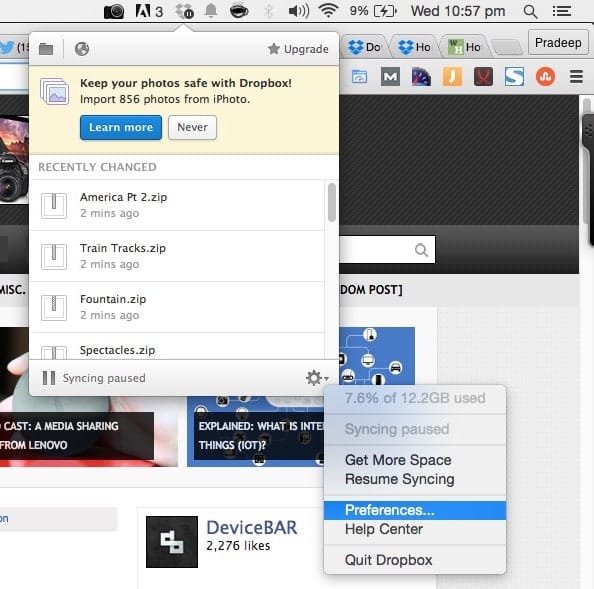Open Spectacles.zip file entry

click(177, 346)
